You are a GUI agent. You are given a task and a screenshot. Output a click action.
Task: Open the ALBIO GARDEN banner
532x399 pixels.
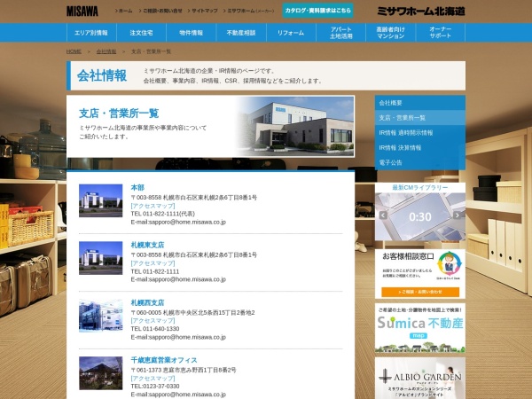(420, 378)
